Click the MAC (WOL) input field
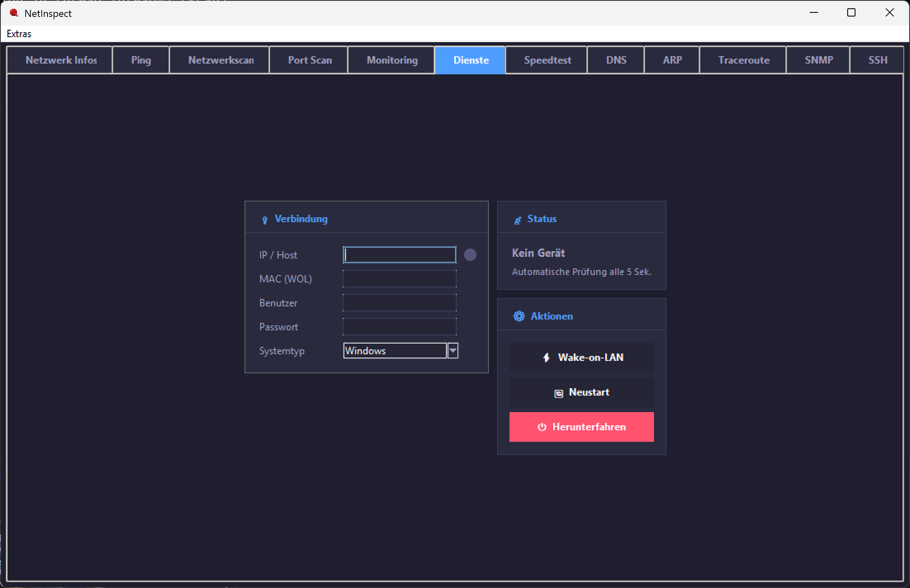Viewport: 910px width, 588px height. [x=400, y=279]
